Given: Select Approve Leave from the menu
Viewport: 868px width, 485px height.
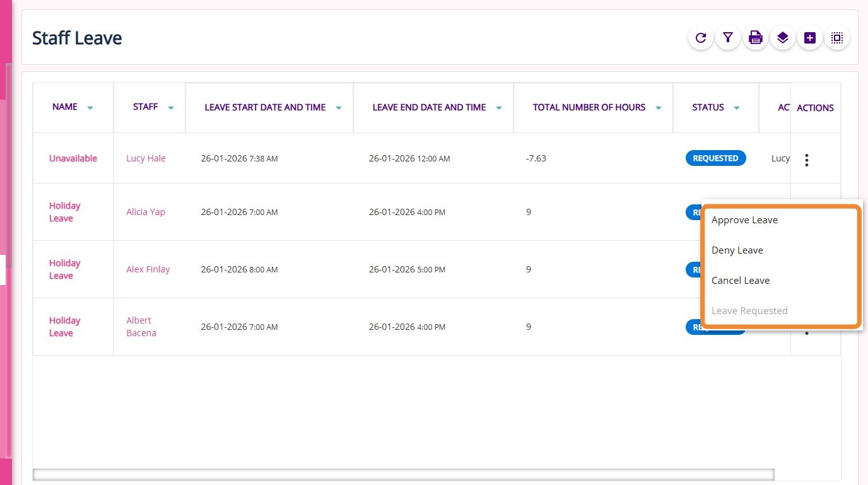Looking at the screenshot, I should coord(744,220).
